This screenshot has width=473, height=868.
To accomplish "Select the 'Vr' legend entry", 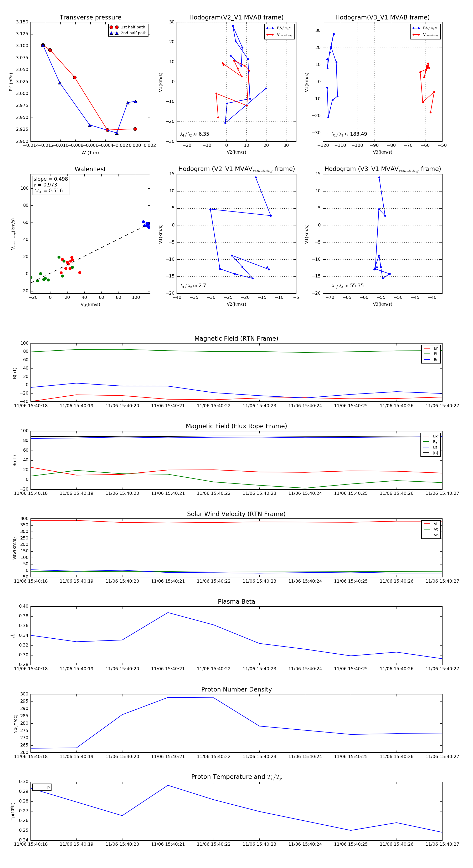I will coord(431,524).
